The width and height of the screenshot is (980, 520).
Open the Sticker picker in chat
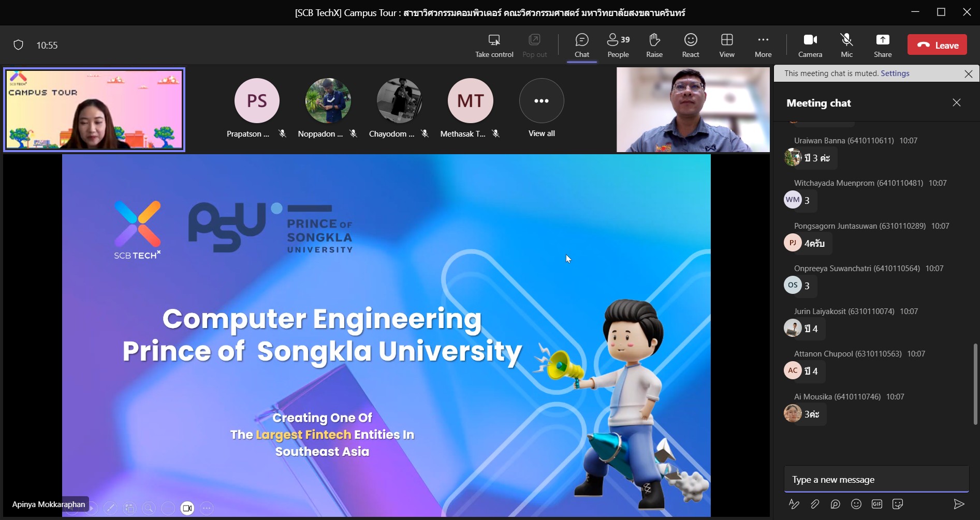898,504
